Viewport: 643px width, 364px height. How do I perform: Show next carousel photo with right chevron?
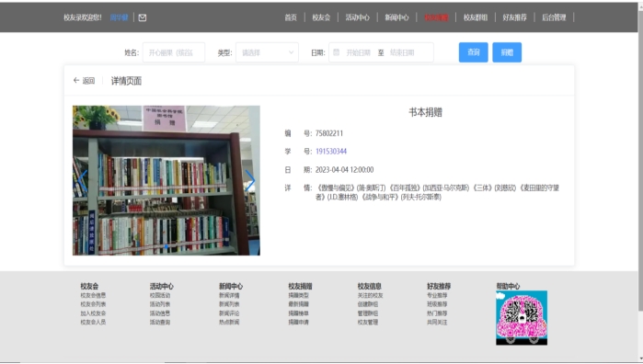click(249, 180)
